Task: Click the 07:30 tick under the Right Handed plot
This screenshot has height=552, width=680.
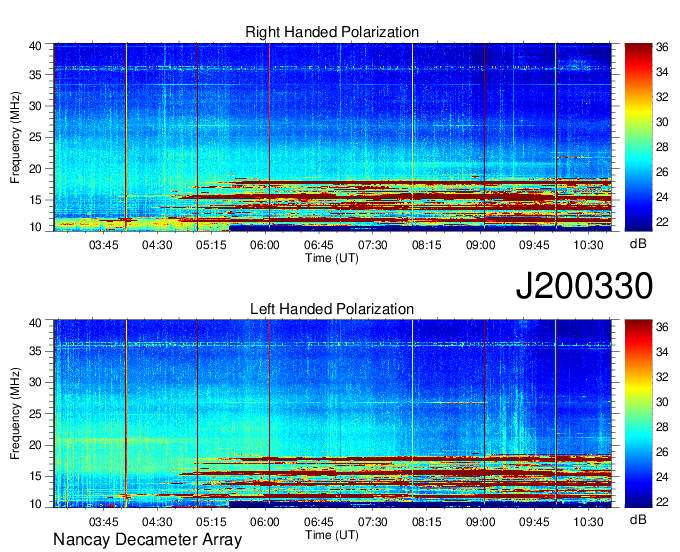Action: coord(373,245)
